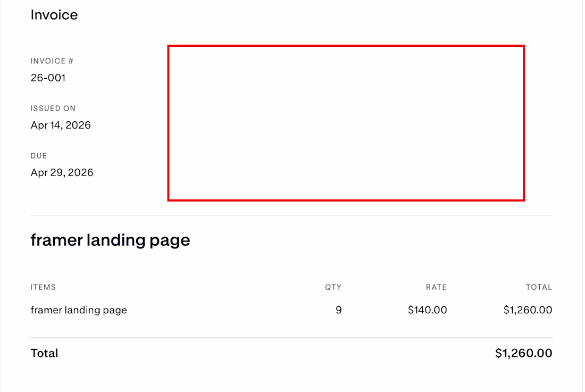Click the RATE column header
This screenshot has height=392, width=585.
pos(436,287)
